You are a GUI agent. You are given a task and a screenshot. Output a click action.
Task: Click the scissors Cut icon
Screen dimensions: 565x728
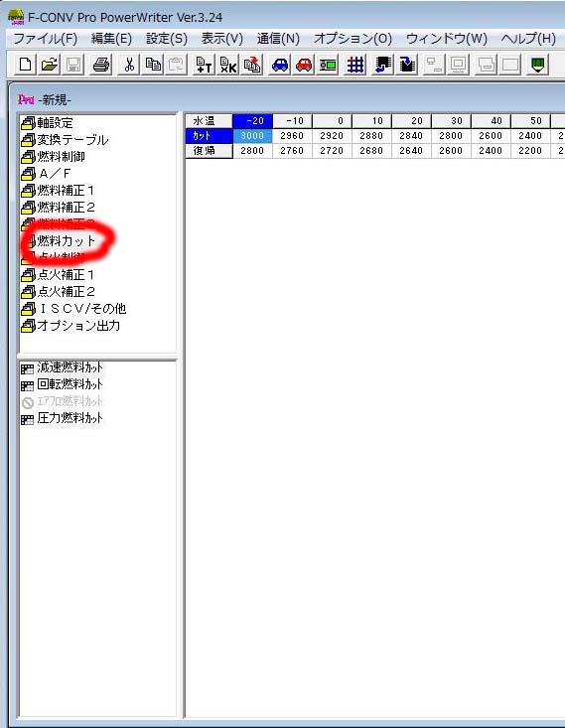coord(129,65)
